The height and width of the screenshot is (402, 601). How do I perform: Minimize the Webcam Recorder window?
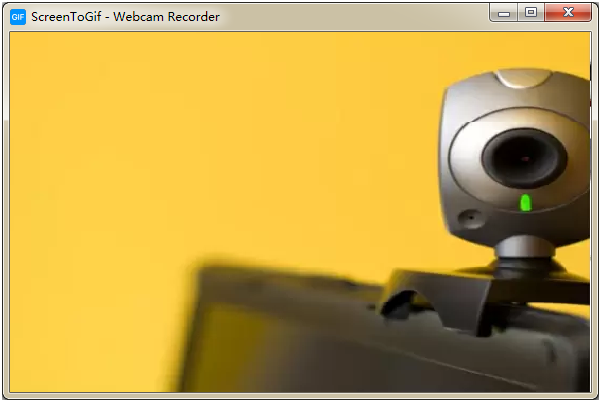pyautogui.click(x=504, y=13)
